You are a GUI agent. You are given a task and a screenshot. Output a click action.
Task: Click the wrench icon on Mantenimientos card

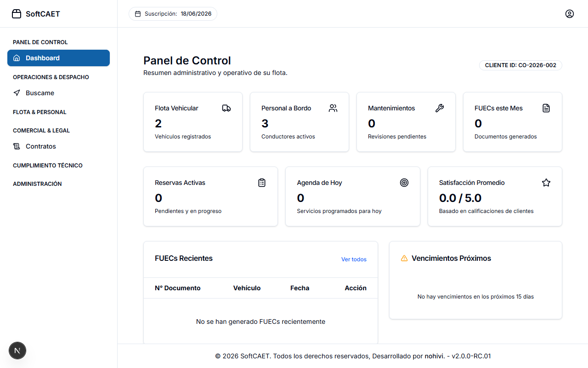(440, 108)
